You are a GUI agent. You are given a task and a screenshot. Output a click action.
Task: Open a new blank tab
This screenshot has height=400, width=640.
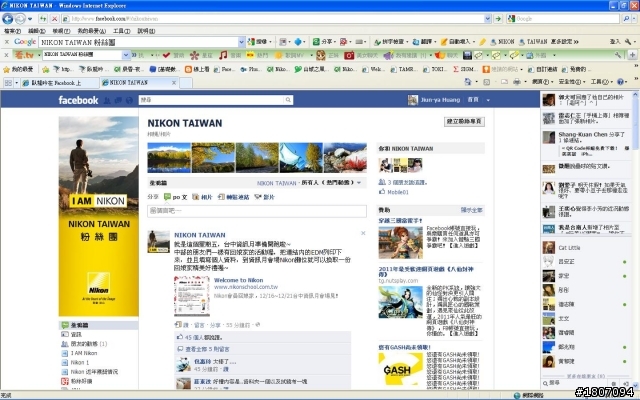(x=186, y=83)
